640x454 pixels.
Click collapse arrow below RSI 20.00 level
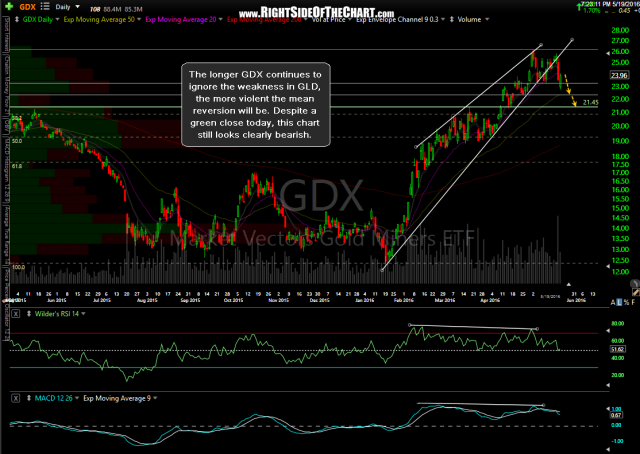[x=608, y=385]
